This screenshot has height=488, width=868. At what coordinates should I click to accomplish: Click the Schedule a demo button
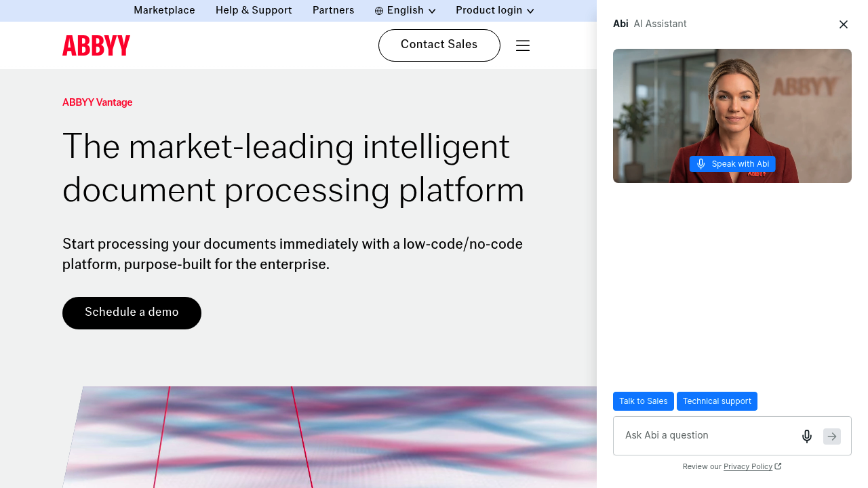(x=132, y=313)
